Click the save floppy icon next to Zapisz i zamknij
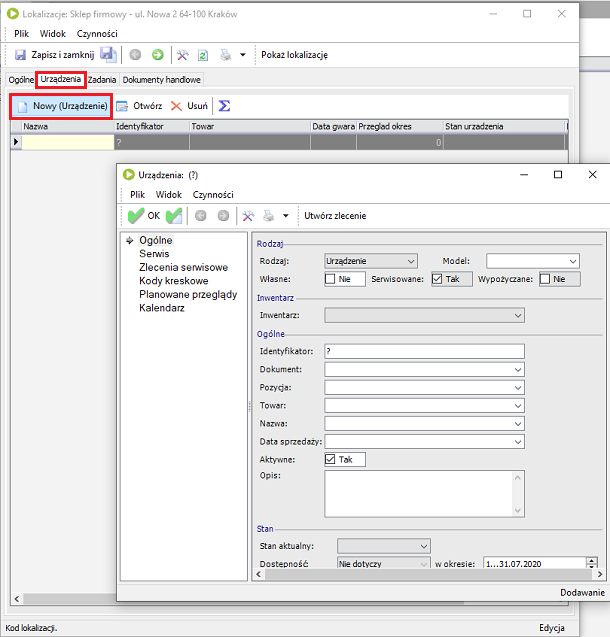This screenshot has width=610, height=637. (x=108, y=54)
